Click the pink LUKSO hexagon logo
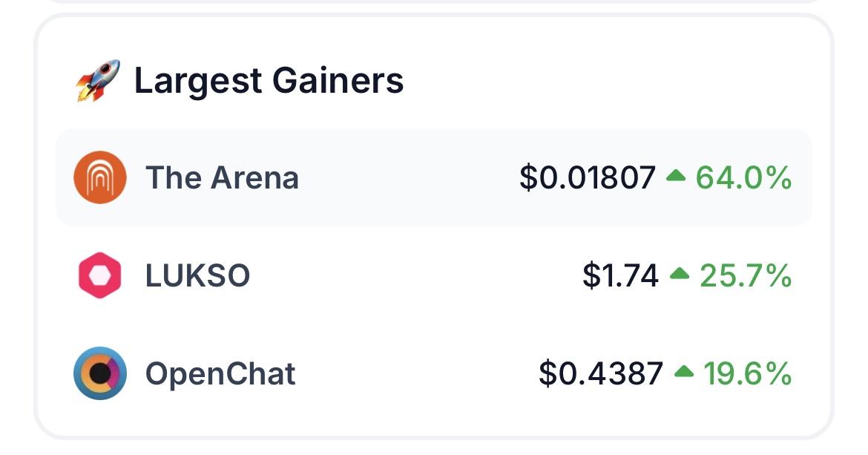The height and width of the screenshot is (455, 868). point(99,275)
